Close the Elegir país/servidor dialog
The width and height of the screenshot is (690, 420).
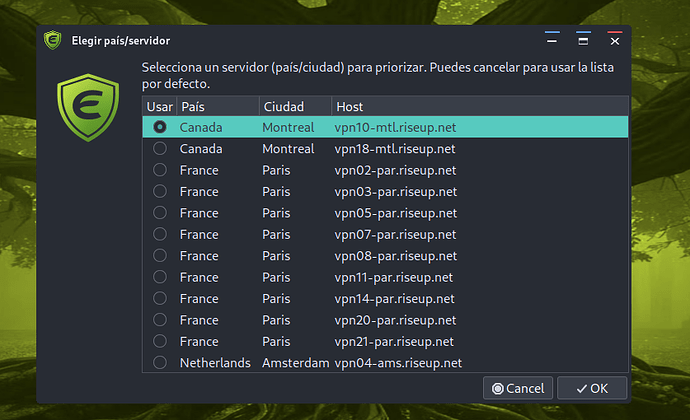pos(615,41)
